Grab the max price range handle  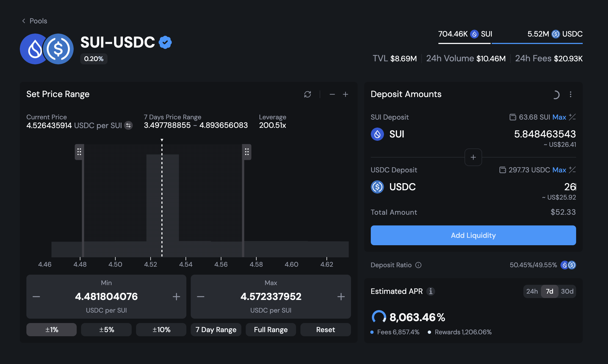pos(247,152)
